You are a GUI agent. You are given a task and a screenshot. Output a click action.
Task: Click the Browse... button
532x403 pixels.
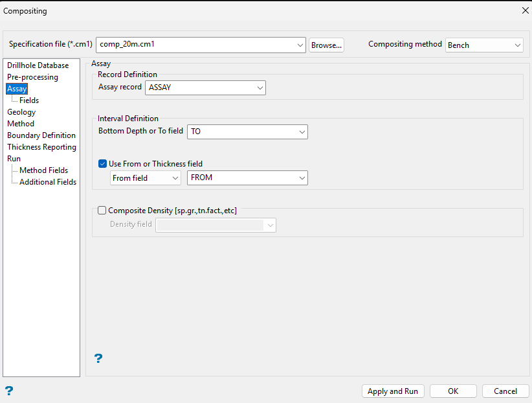pos(326,45)
